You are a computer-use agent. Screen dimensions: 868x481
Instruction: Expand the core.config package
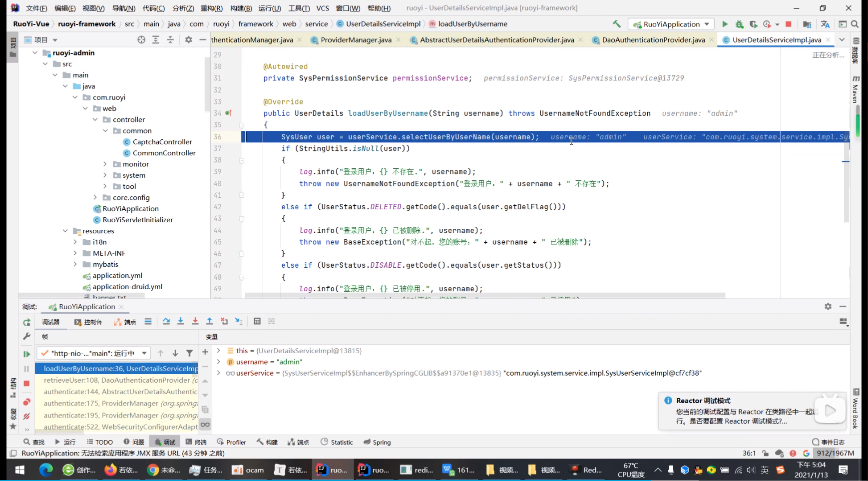(95, 197)
